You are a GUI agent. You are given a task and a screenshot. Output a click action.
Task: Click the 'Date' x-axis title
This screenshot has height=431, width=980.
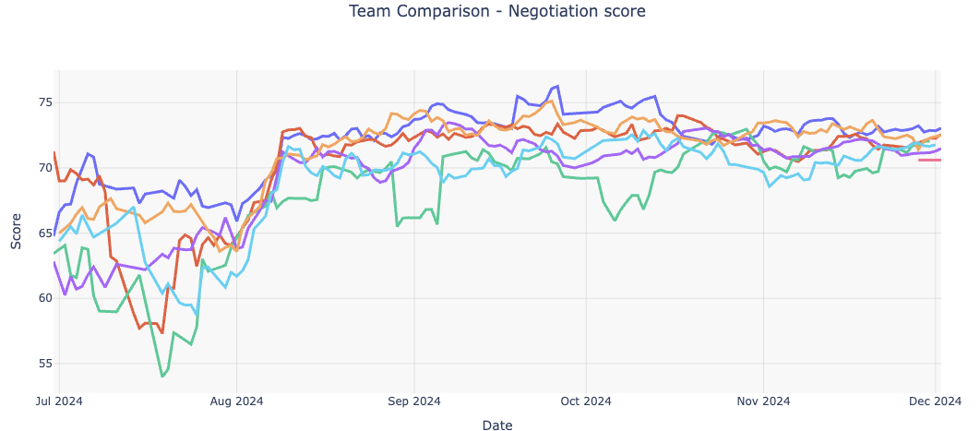tap(496, 425)
